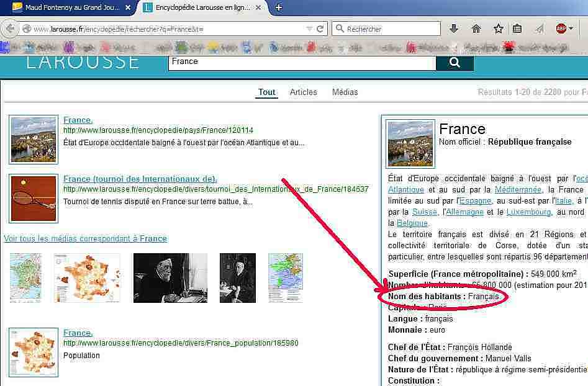The image size is (588, 386).
Task: Click the pays/France/120114 URL text
Action: click(x=158, y=130)
